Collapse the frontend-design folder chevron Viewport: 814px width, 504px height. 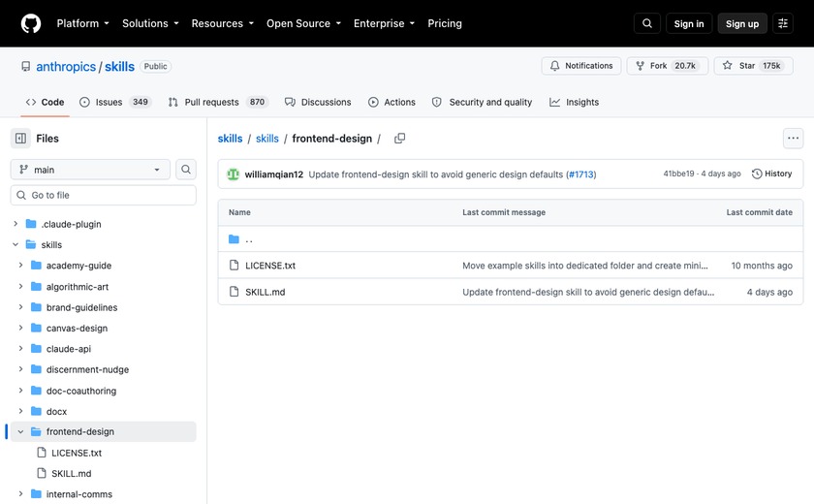tap(20, 431)
